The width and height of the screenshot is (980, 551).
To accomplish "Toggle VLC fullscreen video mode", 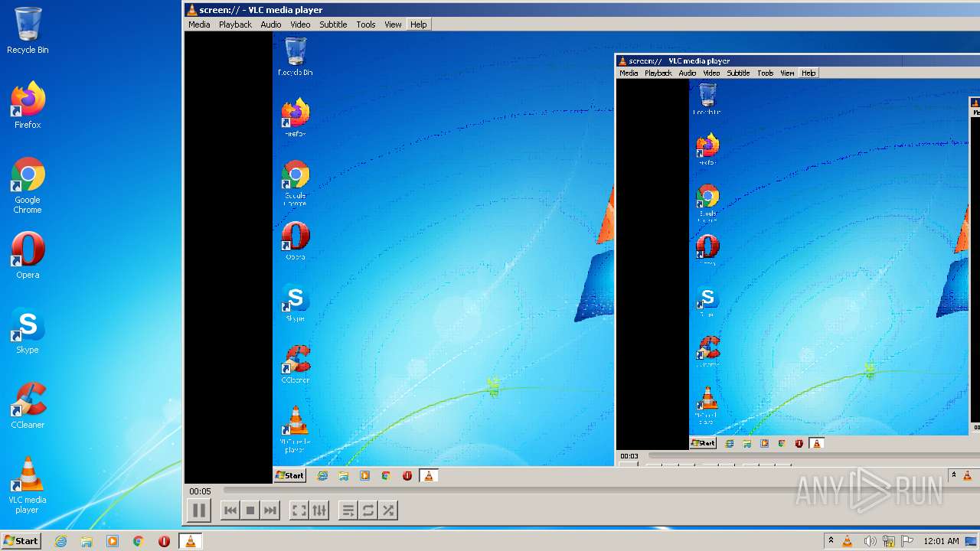I will click(x=299, y=510).
